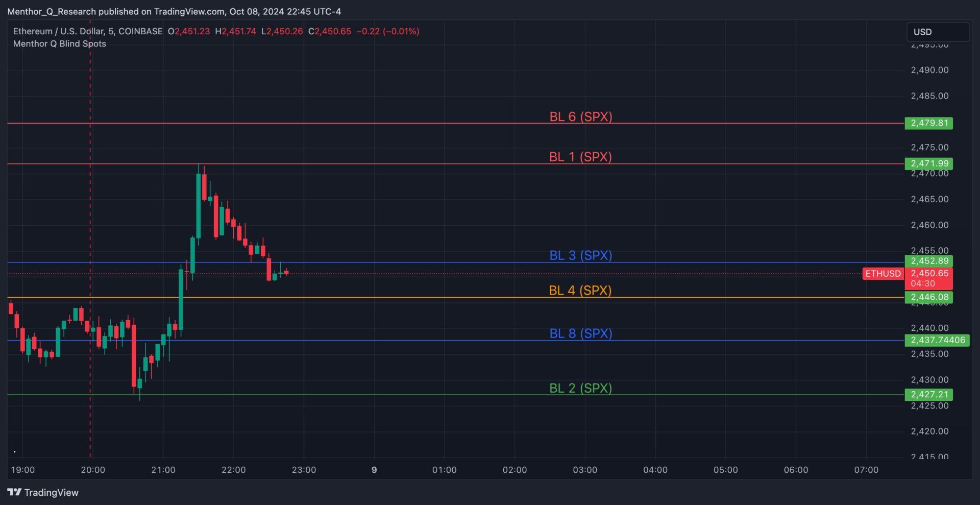Click the L2,450.26 low value

pyautogui.click(x=282, y=31)
